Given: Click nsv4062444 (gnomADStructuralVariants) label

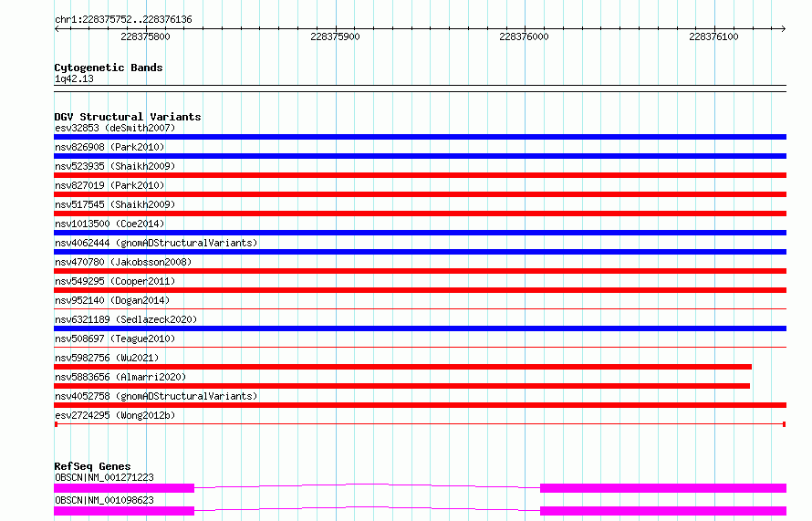Looking at the screenshot, I should tap(156, 243).
